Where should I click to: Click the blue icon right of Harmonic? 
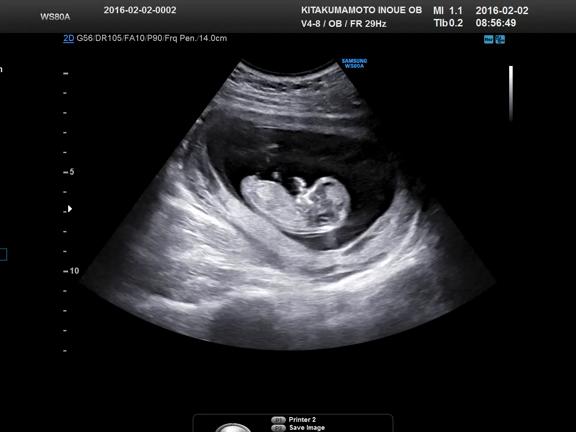[500, 39]
